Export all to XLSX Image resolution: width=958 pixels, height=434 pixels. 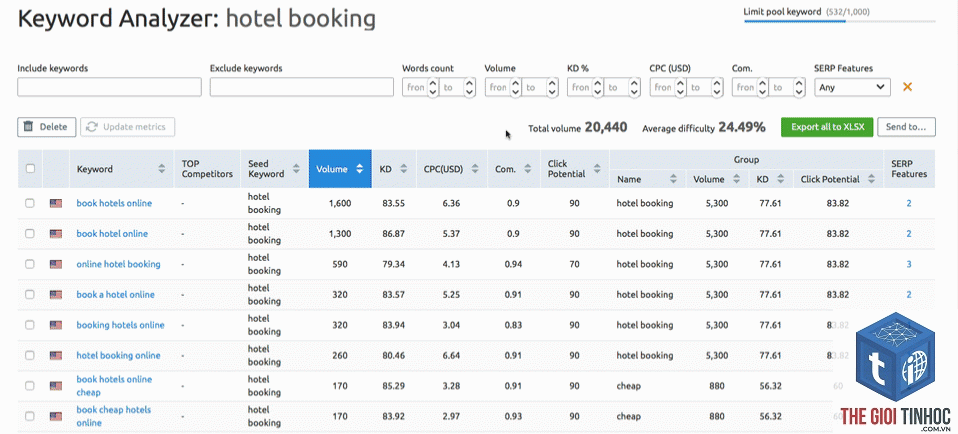[x=827, y=127]
